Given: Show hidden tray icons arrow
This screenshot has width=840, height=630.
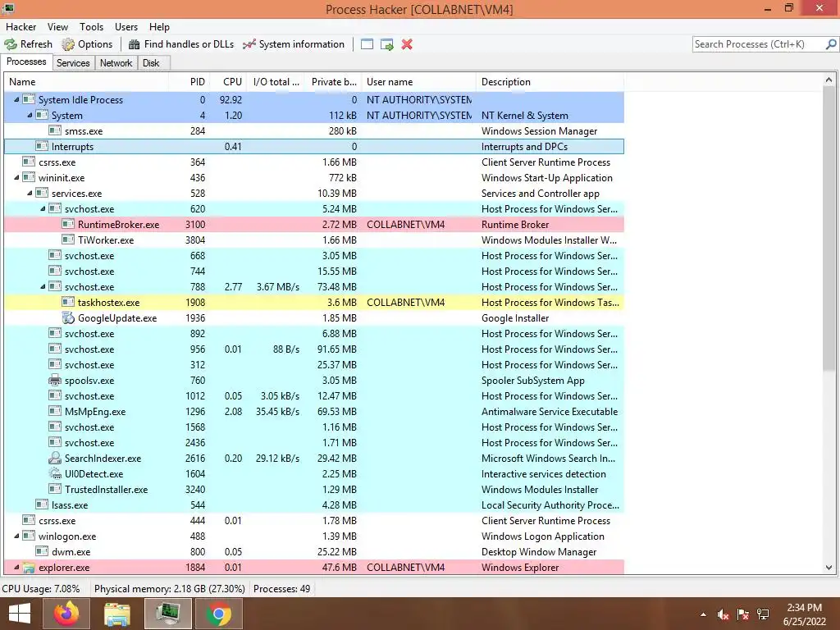Looking at the screenshot, I should (x=703, y=614).
